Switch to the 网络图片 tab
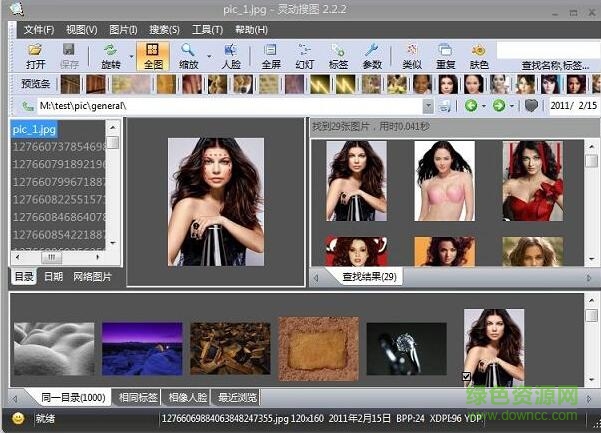Image resolution: width=601 pixels, height=434 pixels. click(93, 276)
